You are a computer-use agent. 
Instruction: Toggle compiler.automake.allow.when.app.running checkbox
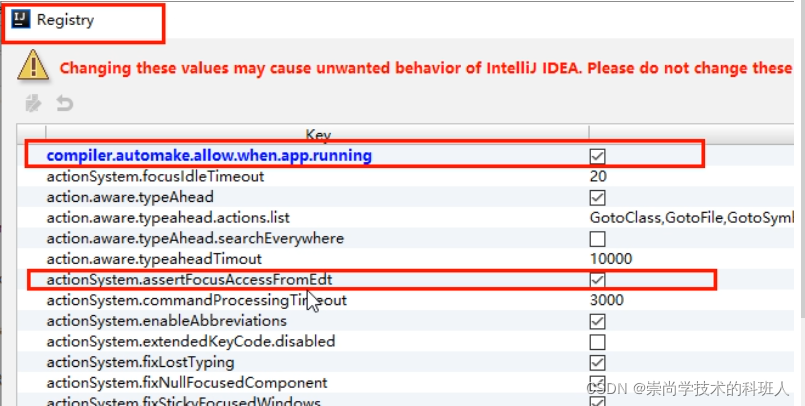[598, 156]
